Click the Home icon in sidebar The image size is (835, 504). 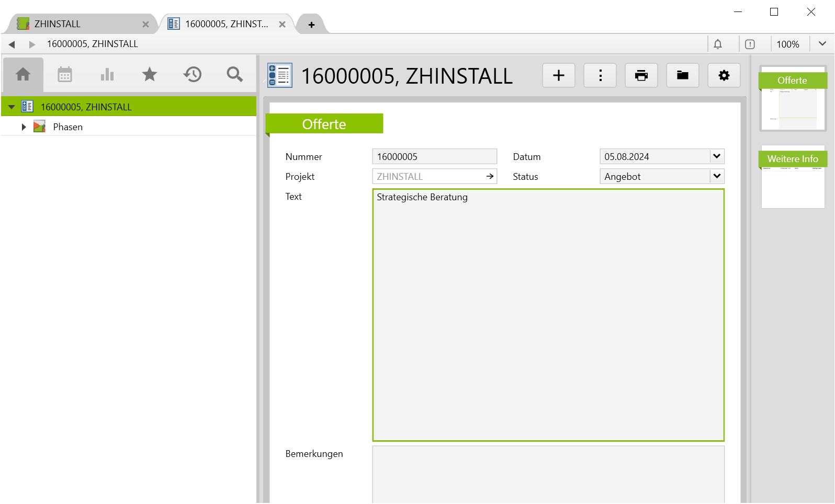pyautogui.click(x=23, y=75)
